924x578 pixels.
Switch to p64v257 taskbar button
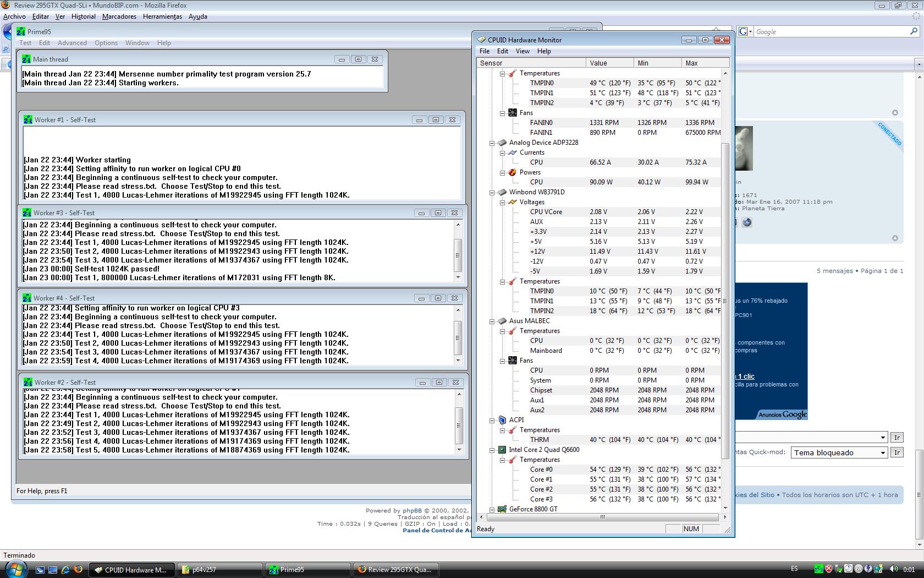pos(221,570)
